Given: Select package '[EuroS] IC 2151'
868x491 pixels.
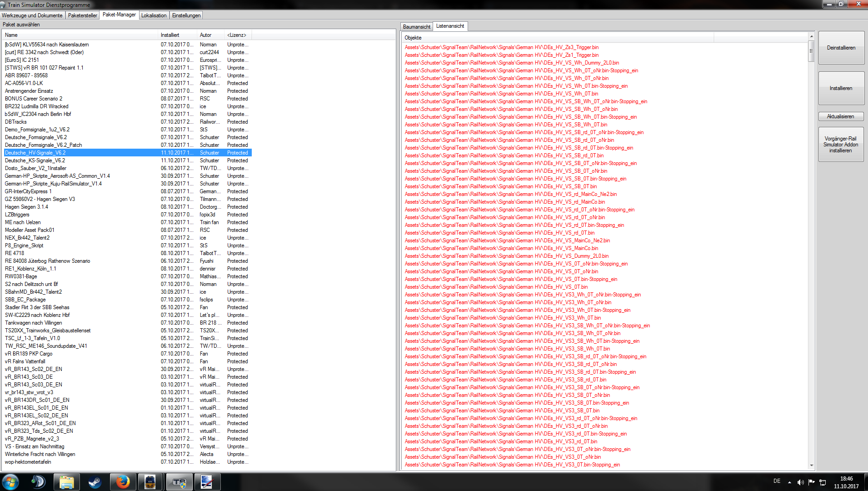Looking at the screenshot, I should click(x=128, y=60).
